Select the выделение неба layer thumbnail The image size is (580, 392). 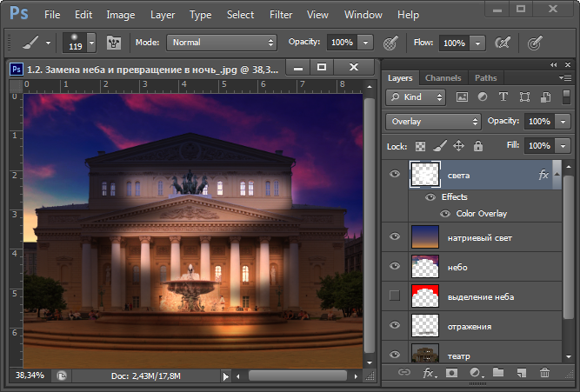425,296
